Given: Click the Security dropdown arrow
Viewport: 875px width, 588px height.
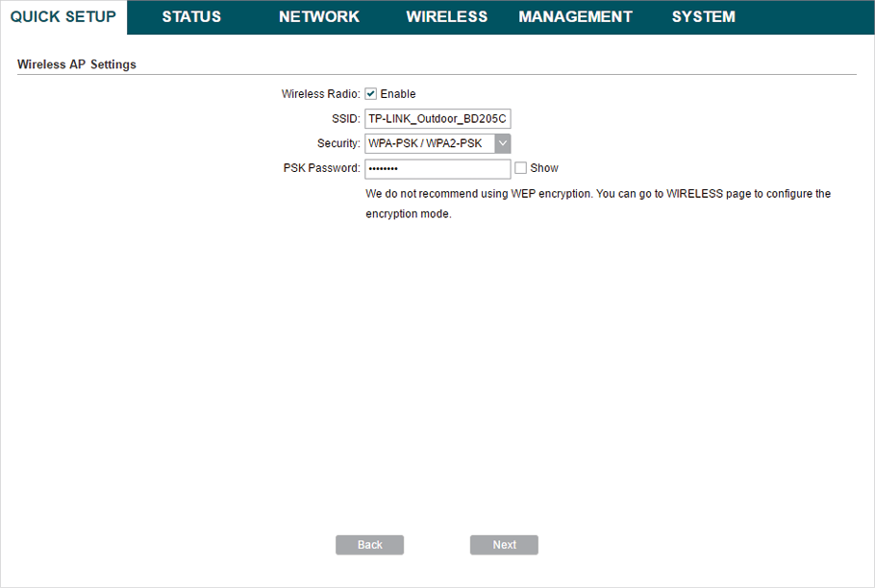Looking at the screenshot, I should click(502, 144).
